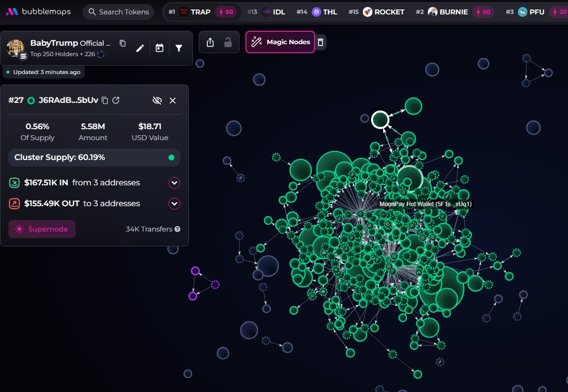Click 'Updated: 3 minutes ago' status
This screenshot has height=392, width=568.
click(43, 72)
